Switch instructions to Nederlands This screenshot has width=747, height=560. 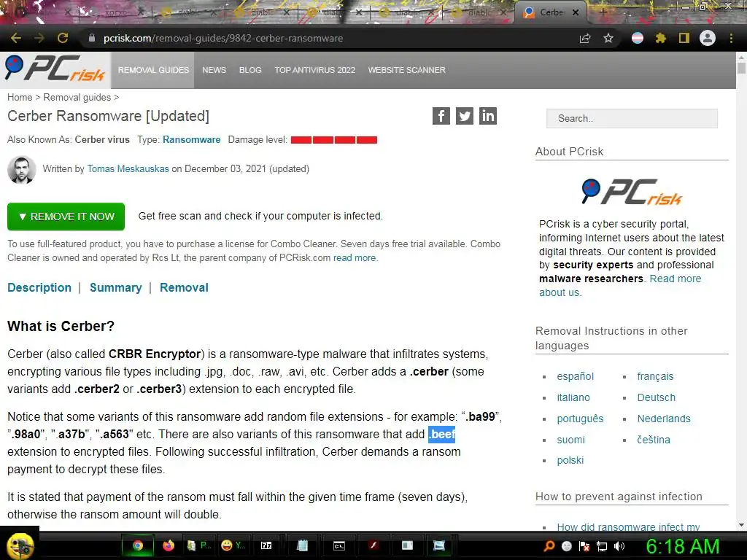664,419
